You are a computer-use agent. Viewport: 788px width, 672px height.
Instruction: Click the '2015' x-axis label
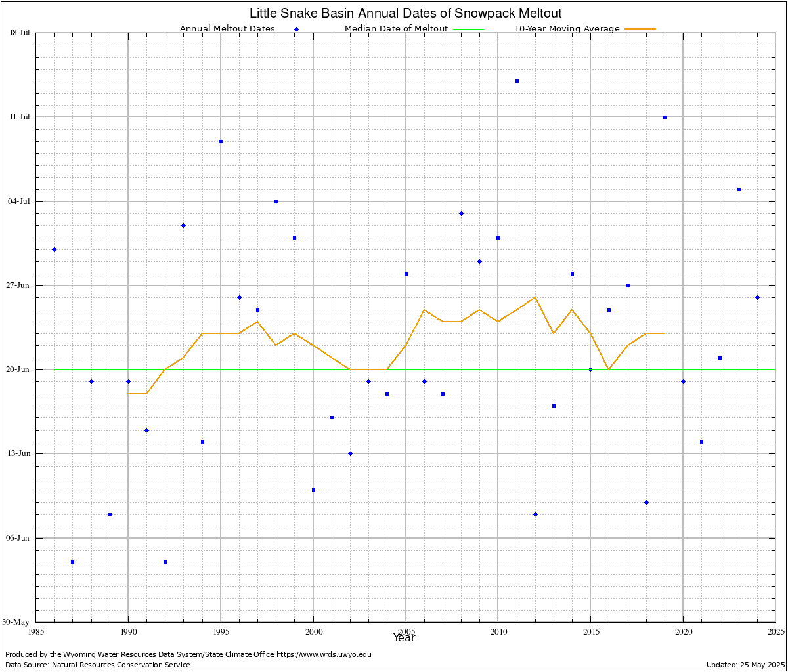[x=591, y=631]
